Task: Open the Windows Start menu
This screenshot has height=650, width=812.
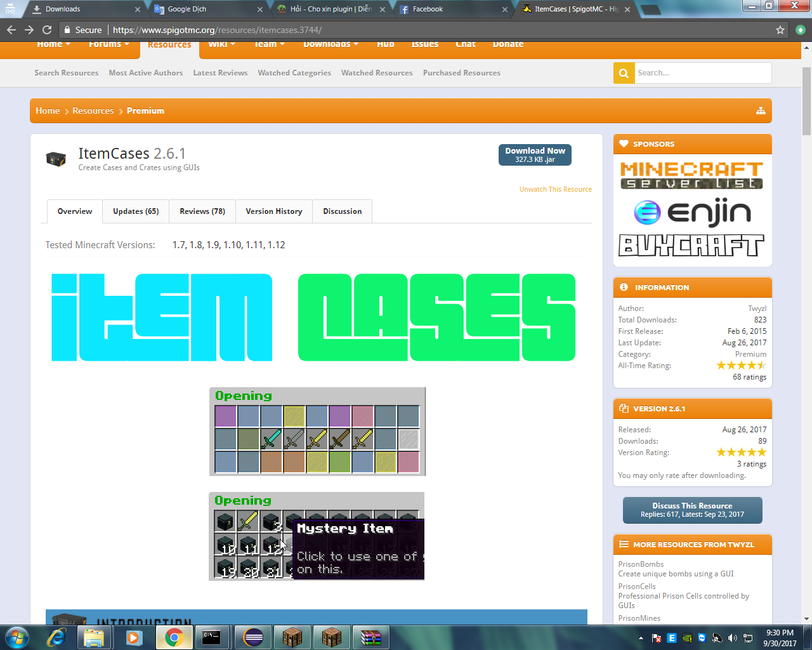Action: [16, 637]
